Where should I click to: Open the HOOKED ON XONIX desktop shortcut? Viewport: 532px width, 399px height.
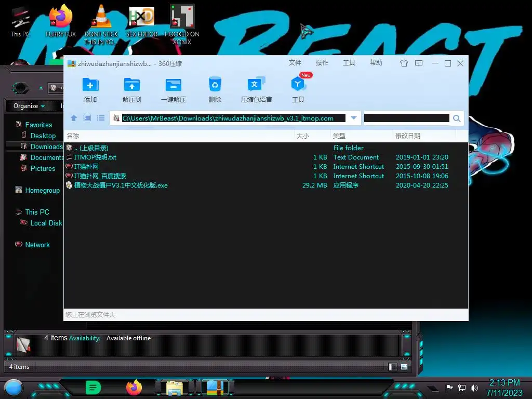182,24
